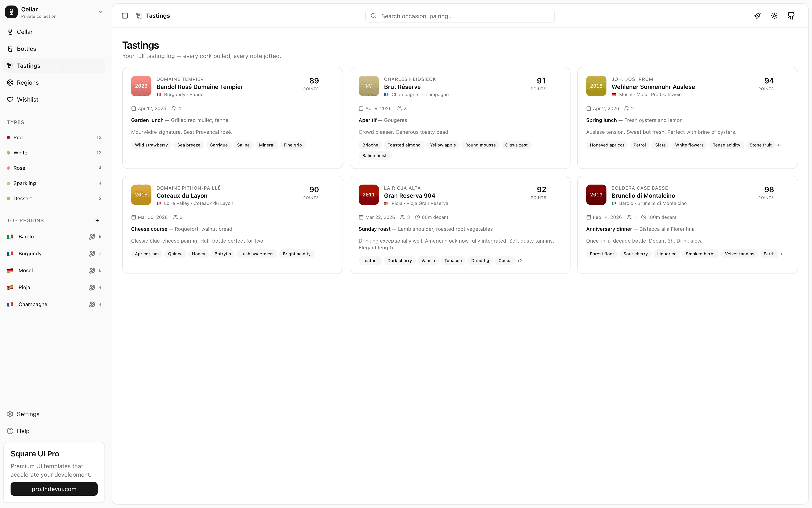Show more notes on Brunello di Montalcino
The width and height of the screenshot is (812, 508).
(x=783, y=254)
